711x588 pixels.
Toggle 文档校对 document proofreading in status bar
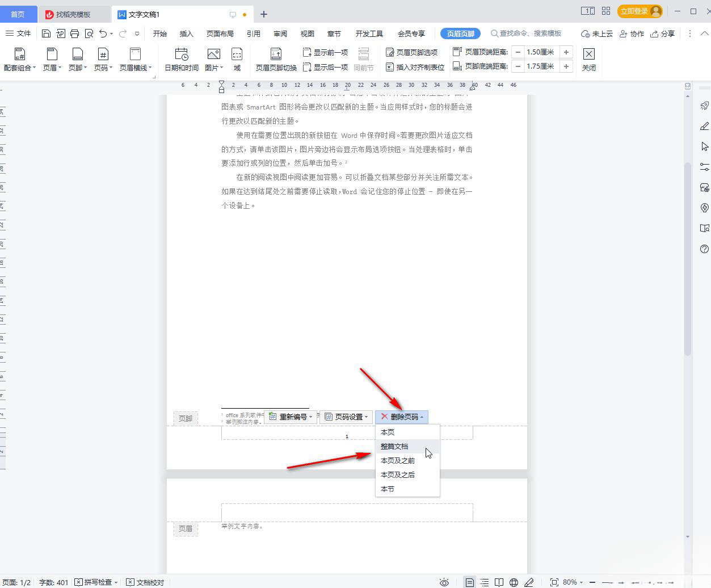pos(145,582)
